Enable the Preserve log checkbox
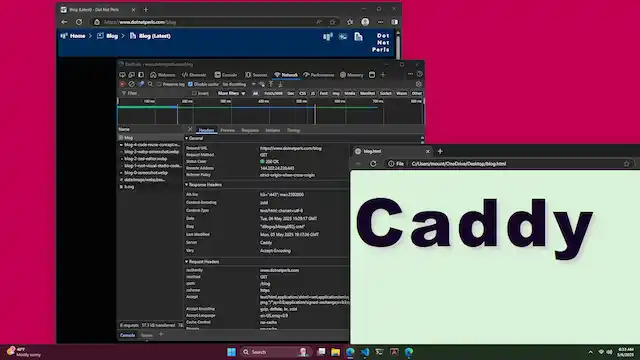This screenshot has height=360, width=640. 159,84
